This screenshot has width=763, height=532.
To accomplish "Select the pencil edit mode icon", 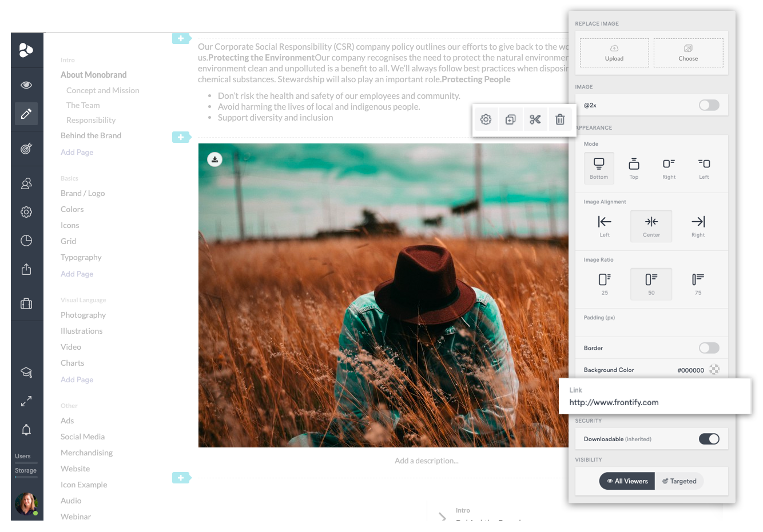I will pyautogui.click(x=26, y=114).
